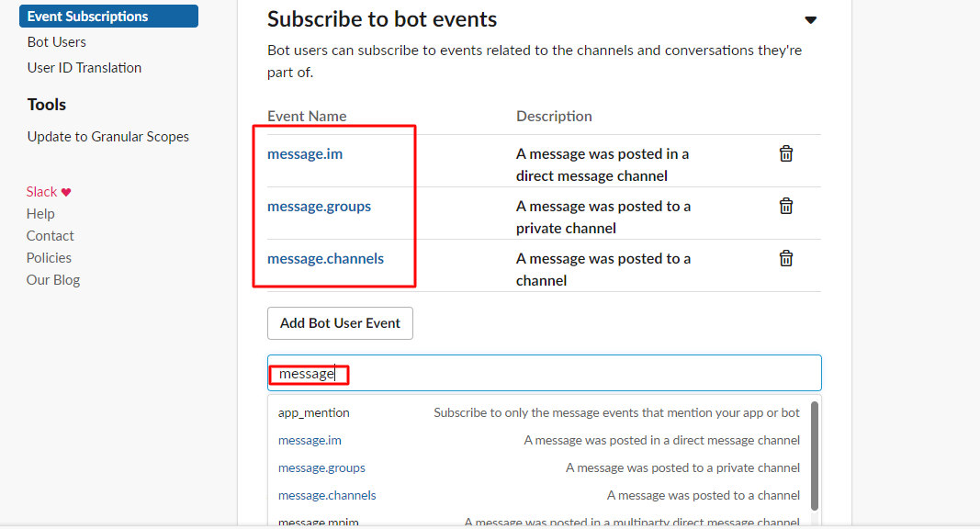980x529 pixels.
Task: Select message.channels in the suggestions list
Action: point(327,496)
